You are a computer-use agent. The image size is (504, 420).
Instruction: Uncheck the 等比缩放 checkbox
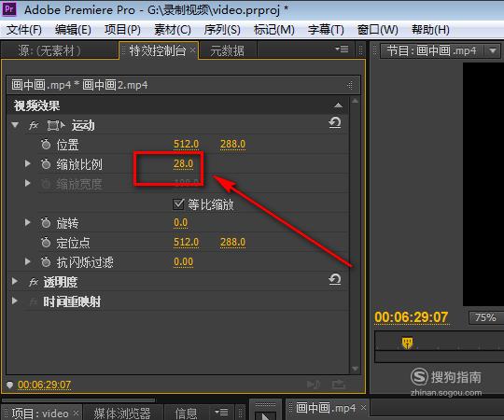178,204
